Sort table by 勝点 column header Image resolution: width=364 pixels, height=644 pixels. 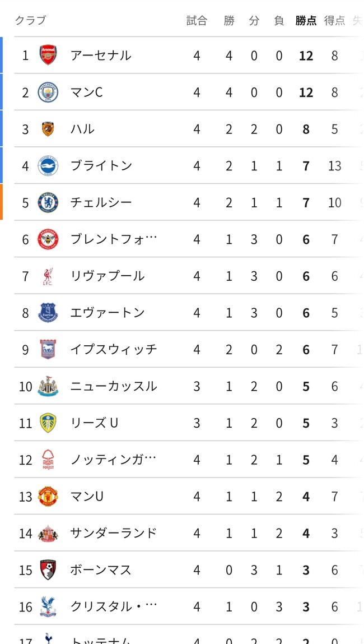tap(306, 21)
